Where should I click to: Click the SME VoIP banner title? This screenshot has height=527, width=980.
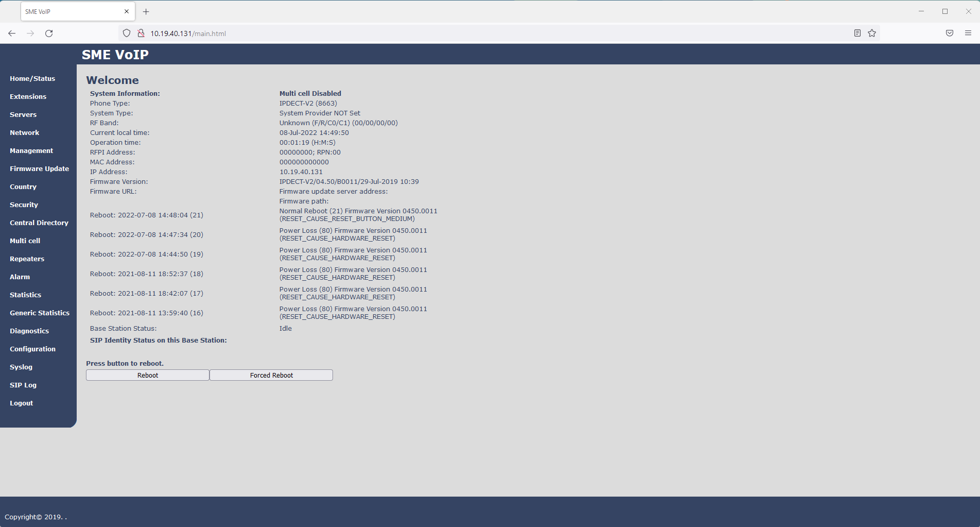pos(115,55)
